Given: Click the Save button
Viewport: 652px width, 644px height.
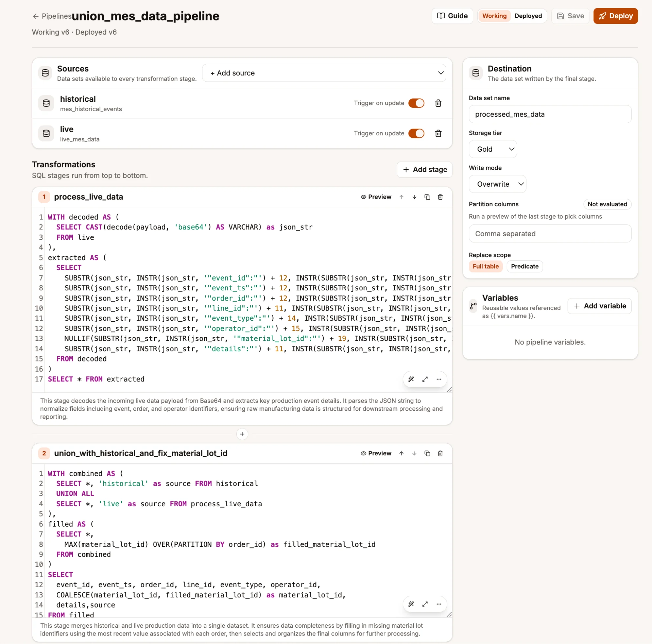Looking at the screenshot, I should (570, 16).
